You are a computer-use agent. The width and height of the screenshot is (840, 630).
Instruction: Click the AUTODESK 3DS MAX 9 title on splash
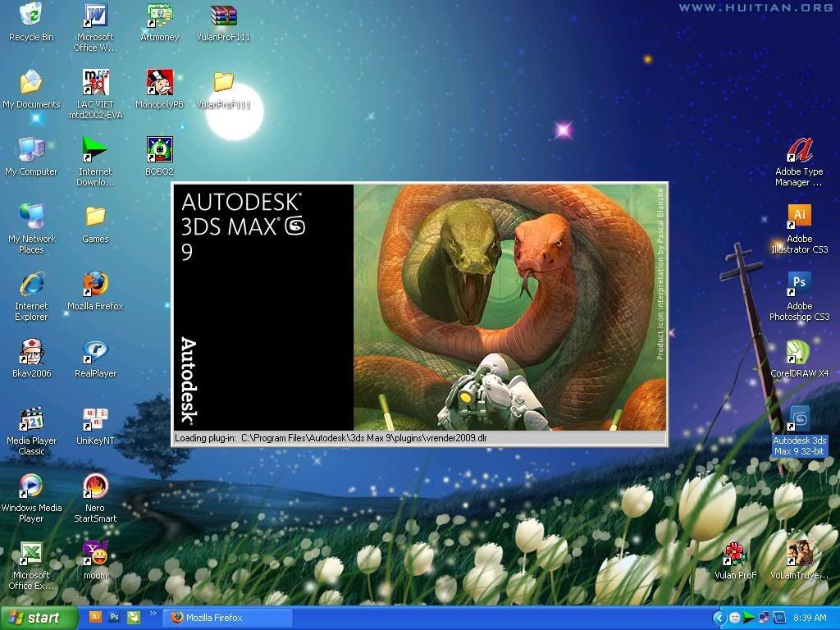tap(243, 226)
